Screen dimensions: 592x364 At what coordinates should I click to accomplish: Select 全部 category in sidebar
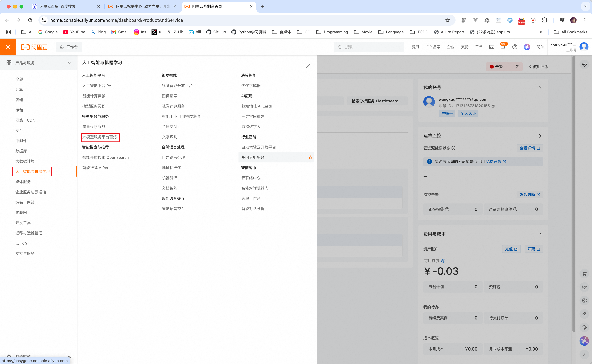pyautogui.click(x=19, y=79)
